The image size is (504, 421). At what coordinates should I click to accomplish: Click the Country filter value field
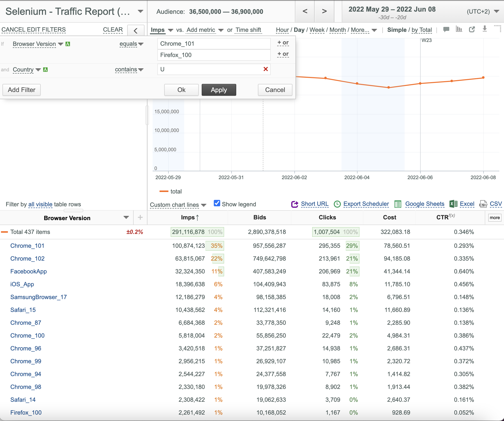tap(214, 69)
